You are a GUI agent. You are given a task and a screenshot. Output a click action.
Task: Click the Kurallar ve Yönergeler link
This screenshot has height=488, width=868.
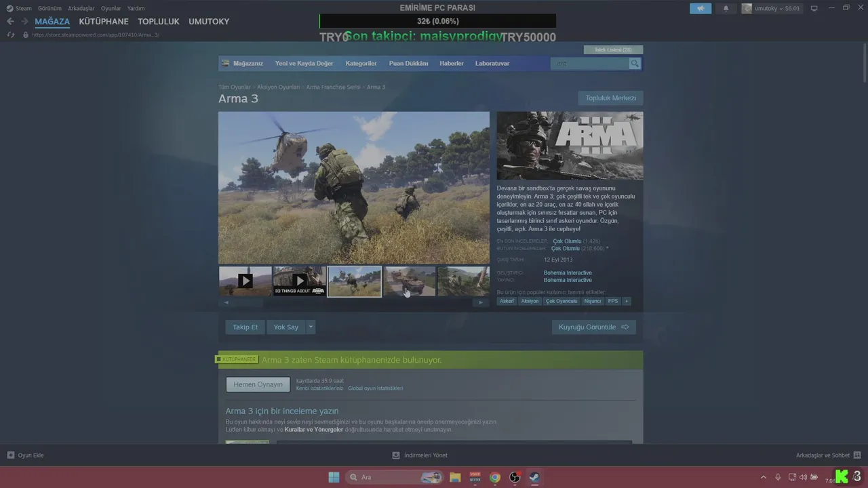[313, 430]
